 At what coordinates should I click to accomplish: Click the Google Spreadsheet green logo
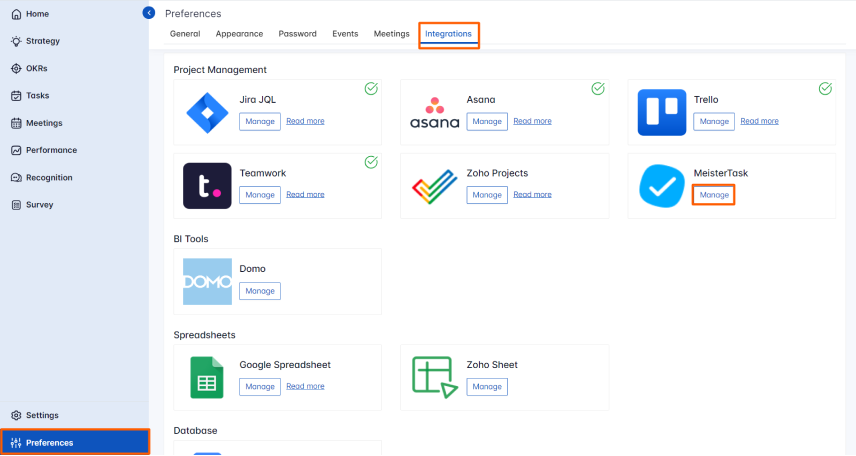tap(207, 377)
